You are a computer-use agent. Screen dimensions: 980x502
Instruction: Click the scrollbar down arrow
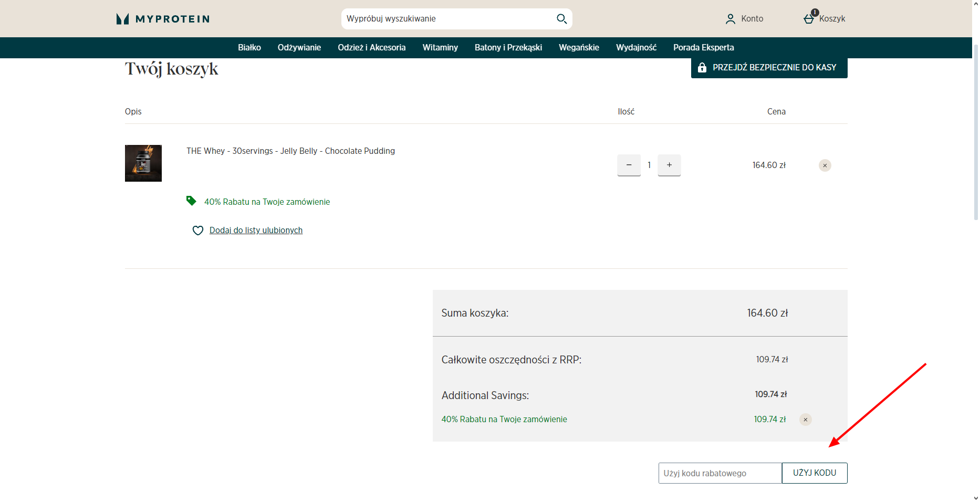coord(976,498)
